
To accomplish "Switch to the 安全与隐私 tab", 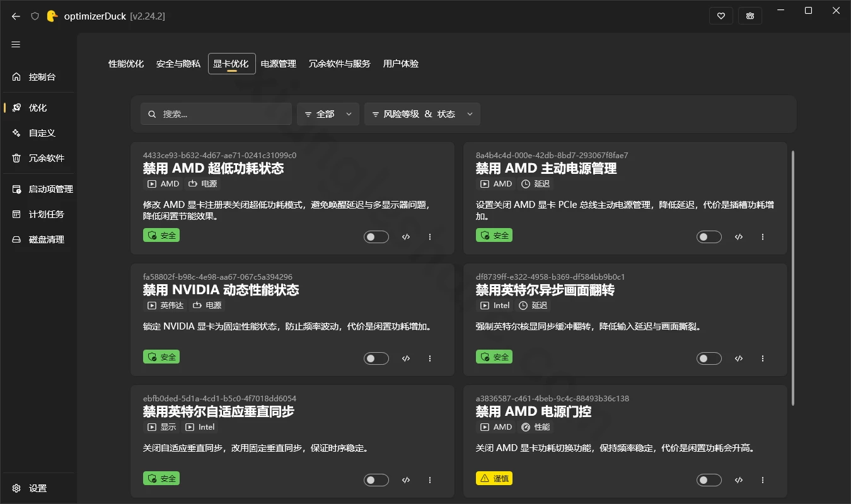I will 178,64.
